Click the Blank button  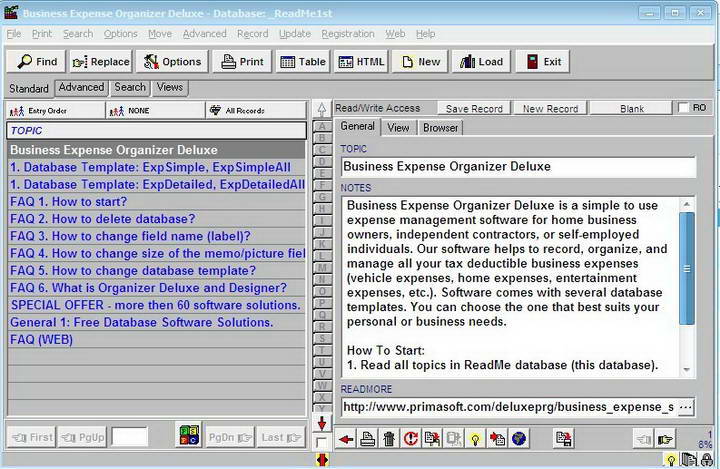631,108
